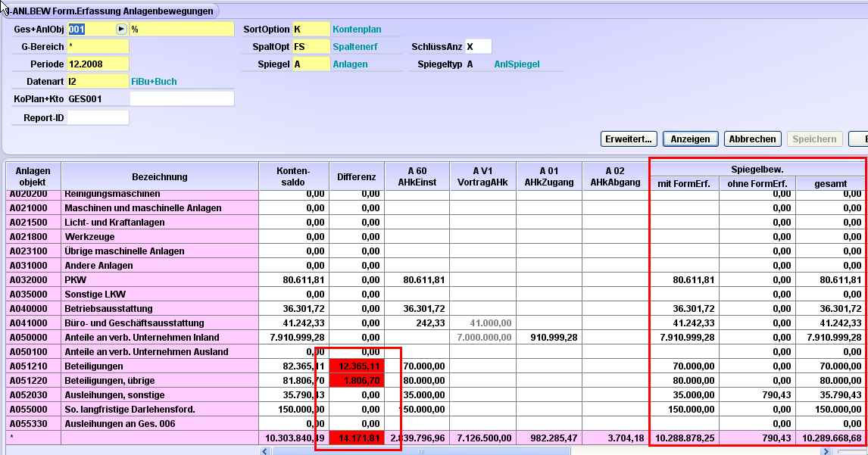Click the SchlüssAnz field with X
Viewport: 868px width, 455px height.
[x=478, y=46]
